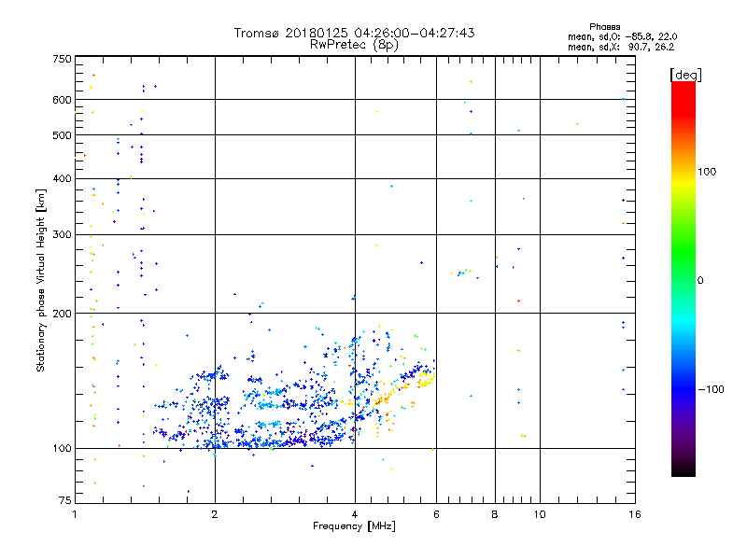Click the blue colorbar region near -100

click(x=684, y=388)
